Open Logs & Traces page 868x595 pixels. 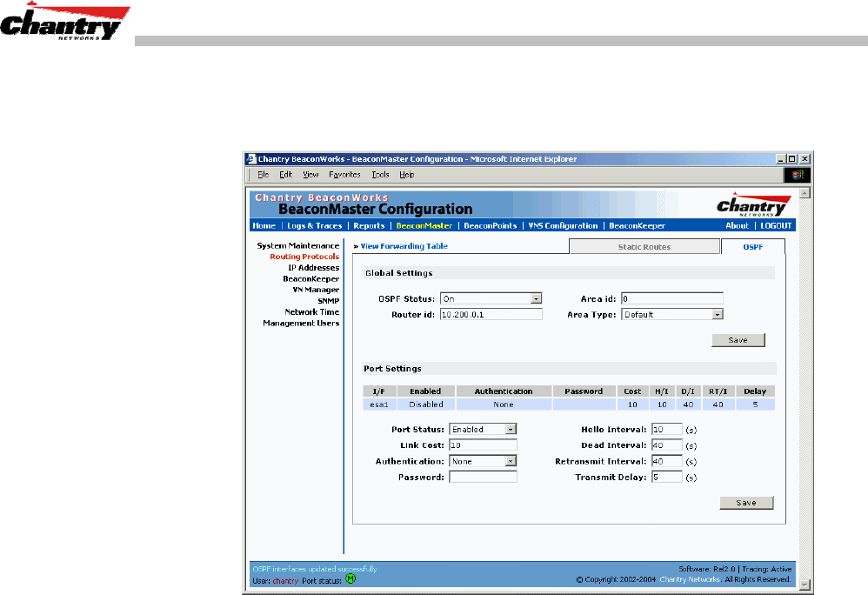[x=315, y=226]
